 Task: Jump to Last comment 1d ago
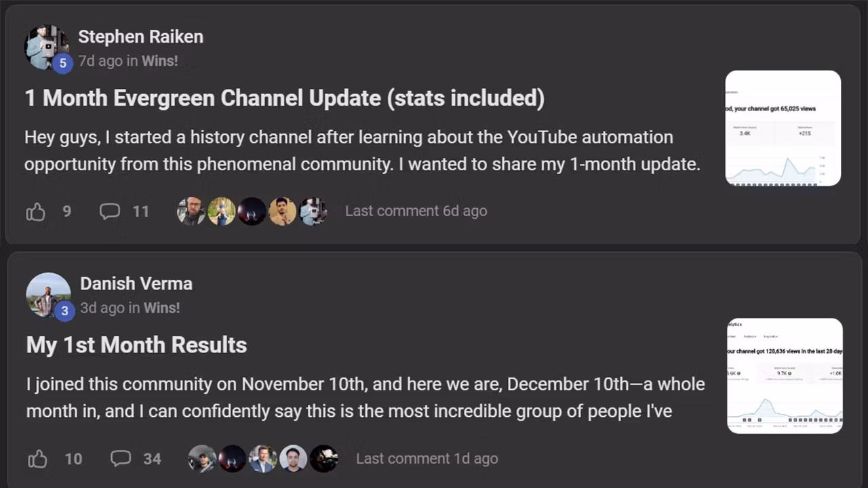[427, 459]
